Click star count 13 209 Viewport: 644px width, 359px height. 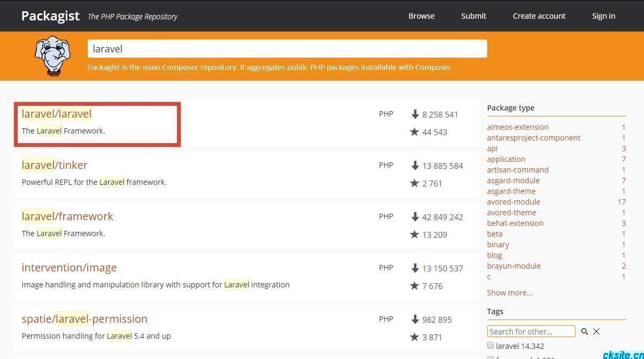click(435, 235)
